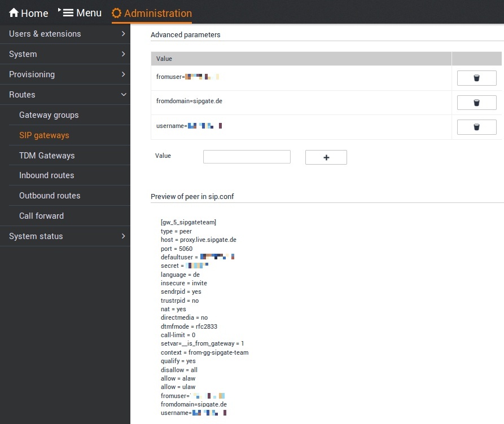This screenshot has width=504, height=424.
Task: Expand the Provisioning sidebar section
Action: tap(65, 74)
